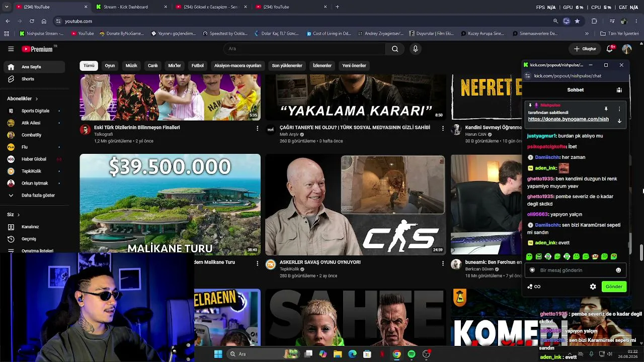Open the YouTube hamburger guide menu
Image resolution: width=644 pixels, height=362 pixels.
11,49
